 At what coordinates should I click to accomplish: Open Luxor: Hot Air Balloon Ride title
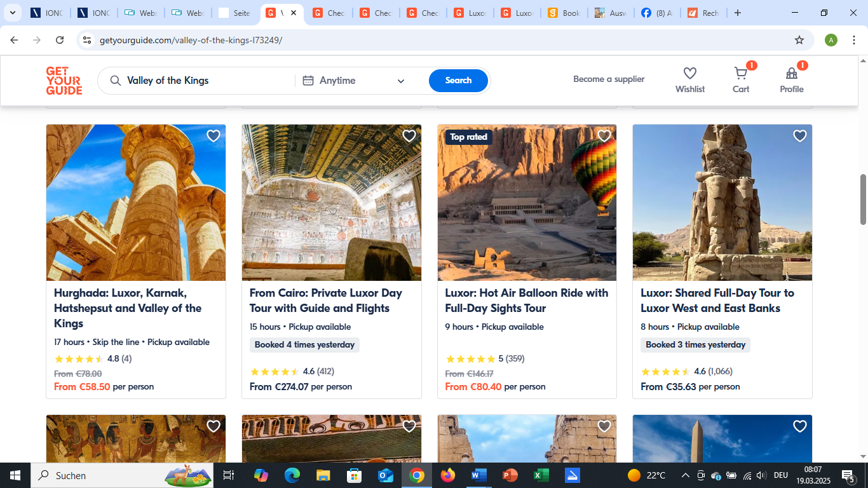tap(527, 301)
